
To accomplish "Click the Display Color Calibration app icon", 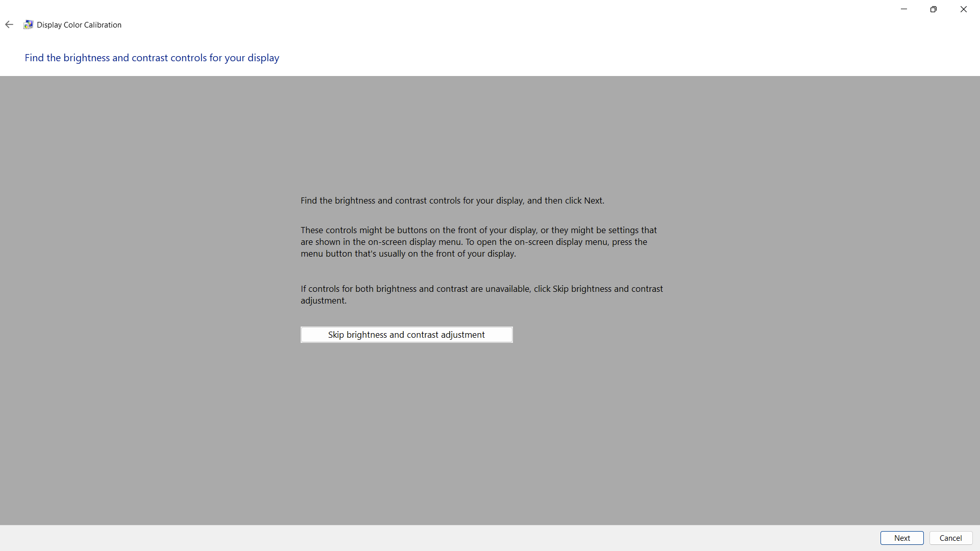I will point(28,24).
